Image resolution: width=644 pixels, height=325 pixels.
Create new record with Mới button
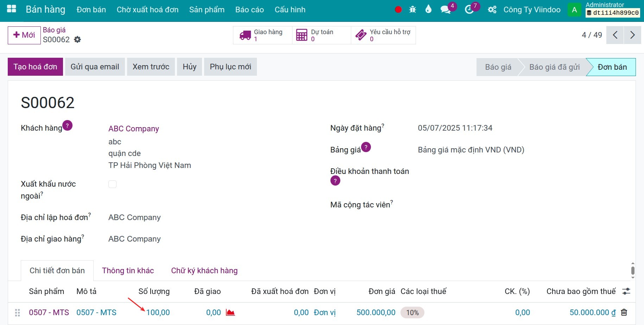(x=24, y=35)
